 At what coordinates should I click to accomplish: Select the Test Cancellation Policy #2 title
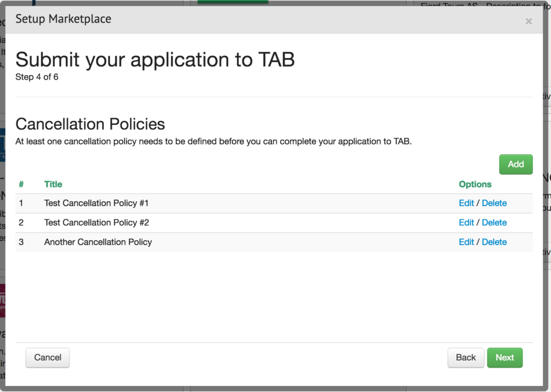(96, 223)
